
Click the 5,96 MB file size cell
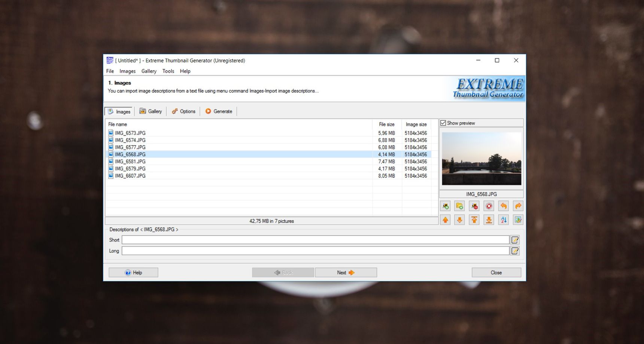(x=386, y=133)
